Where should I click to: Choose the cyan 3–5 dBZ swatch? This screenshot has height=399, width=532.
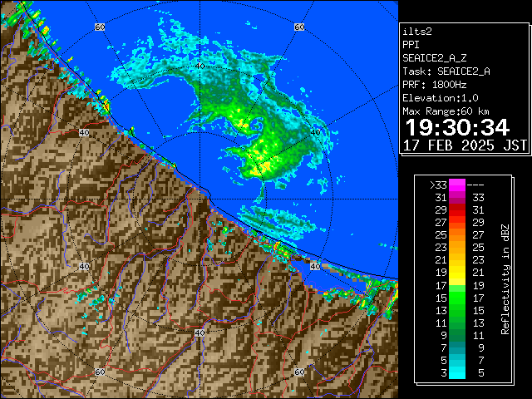(457, 372)
